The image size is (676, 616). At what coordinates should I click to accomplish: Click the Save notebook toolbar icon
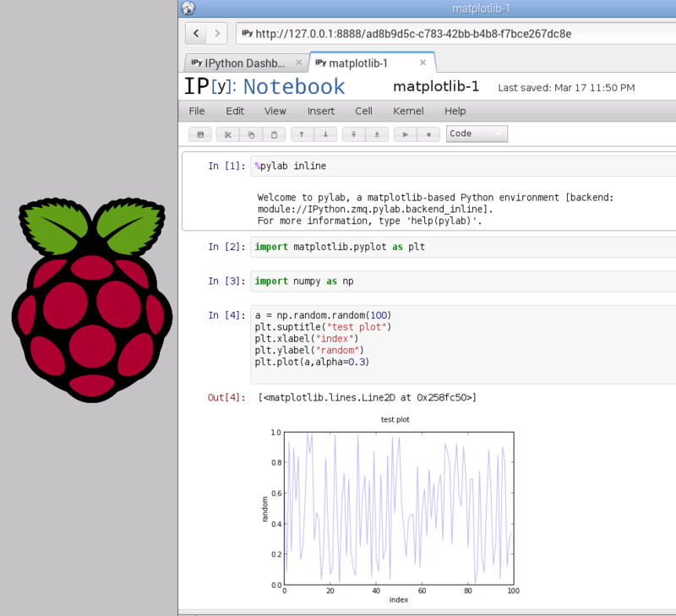[200, 134]
